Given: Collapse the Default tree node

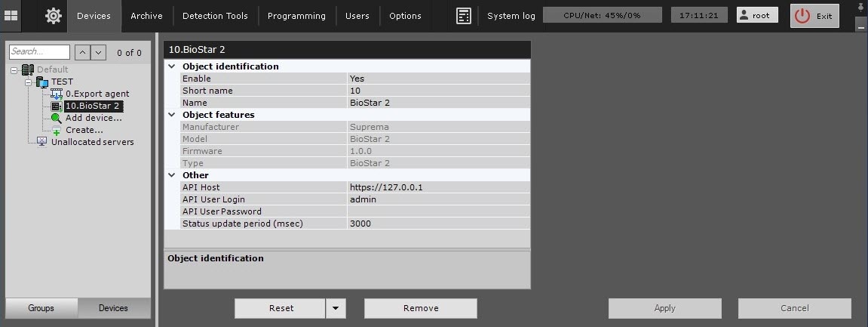Looking at the screenshot, I should [x=15, y=69].
